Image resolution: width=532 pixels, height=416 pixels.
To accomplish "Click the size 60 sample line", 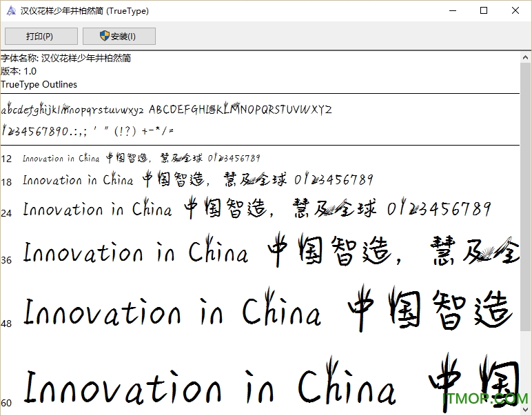I will click(x=271, y=382).
